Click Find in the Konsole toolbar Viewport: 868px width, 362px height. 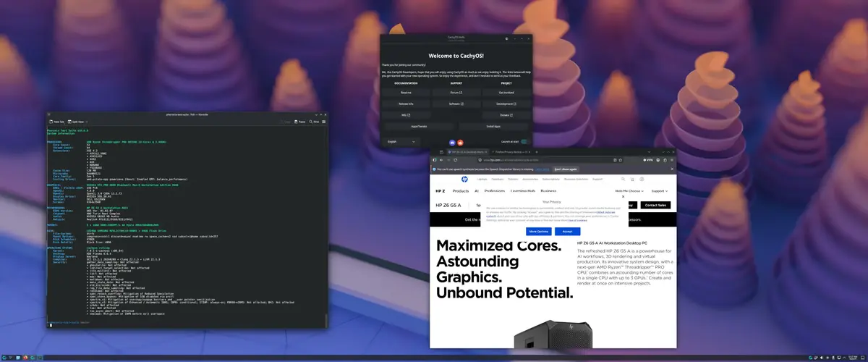click(315, 122)
